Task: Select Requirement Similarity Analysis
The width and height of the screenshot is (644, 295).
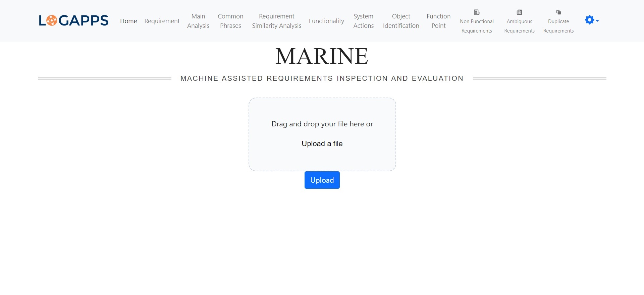Action: coord(277,21)
